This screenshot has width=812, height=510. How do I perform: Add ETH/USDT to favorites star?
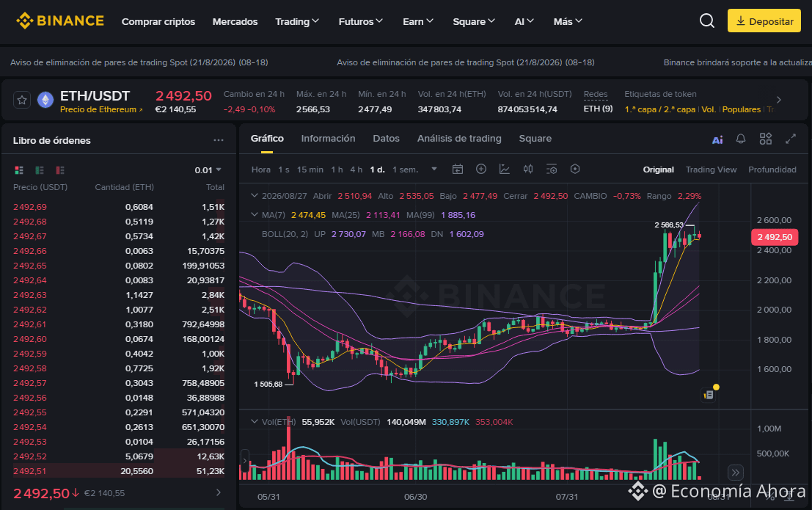point(22,100)
